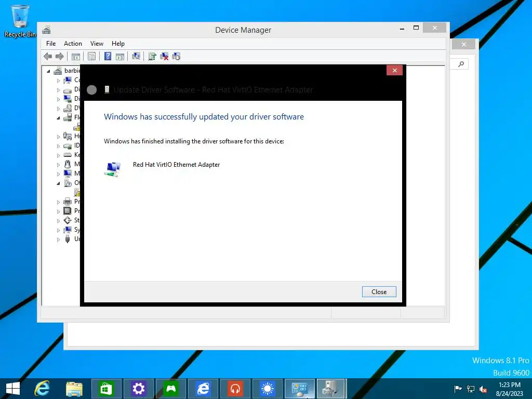Select the printer category icon in tree

pyautogui.click(x=68, y=202)
